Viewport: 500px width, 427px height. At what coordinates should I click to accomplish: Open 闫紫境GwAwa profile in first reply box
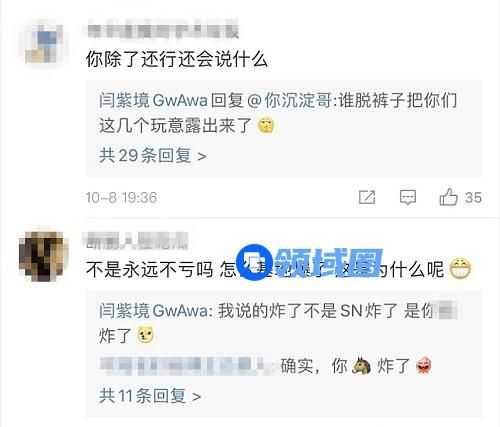coord(153,100)
